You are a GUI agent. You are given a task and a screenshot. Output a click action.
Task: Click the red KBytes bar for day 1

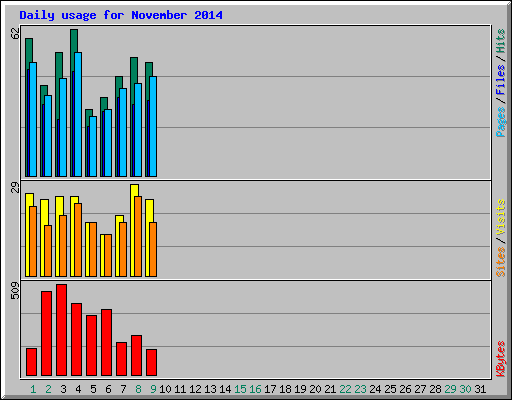click(x=31, y=362)
